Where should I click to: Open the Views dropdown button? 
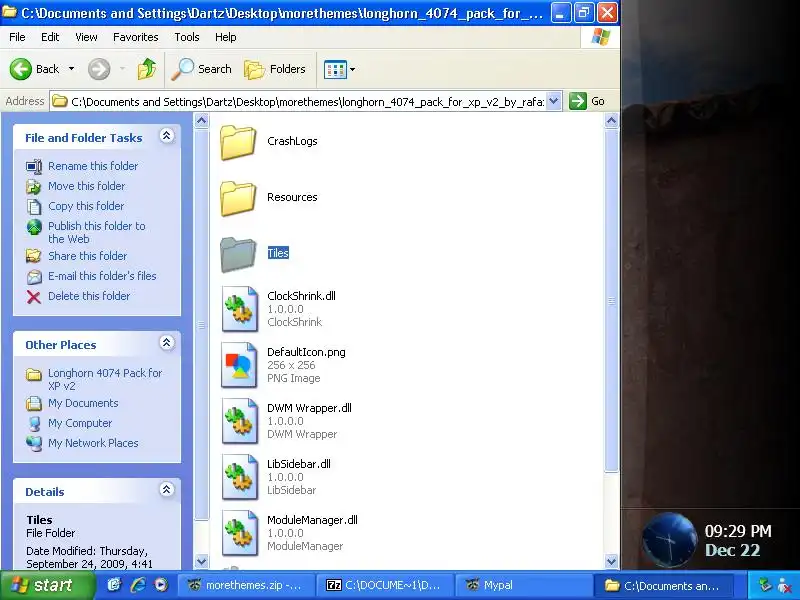point(339,69)
